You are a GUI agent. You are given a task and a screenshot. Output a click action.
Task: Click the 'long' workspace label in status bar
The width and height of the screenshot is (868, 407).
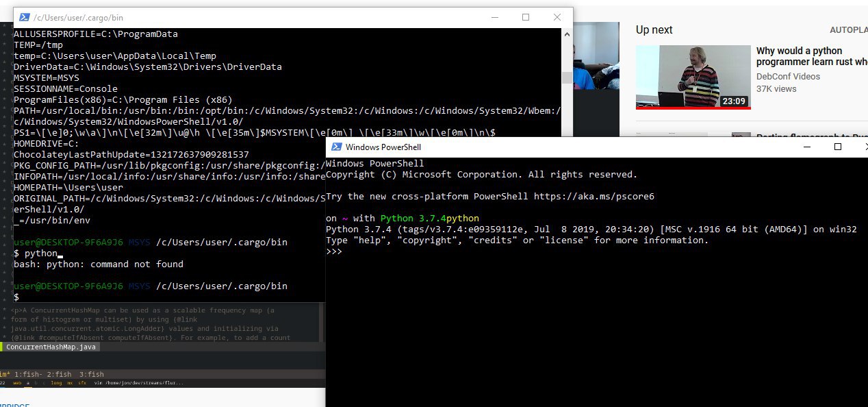pyautogui.click(x=56, y=383)
